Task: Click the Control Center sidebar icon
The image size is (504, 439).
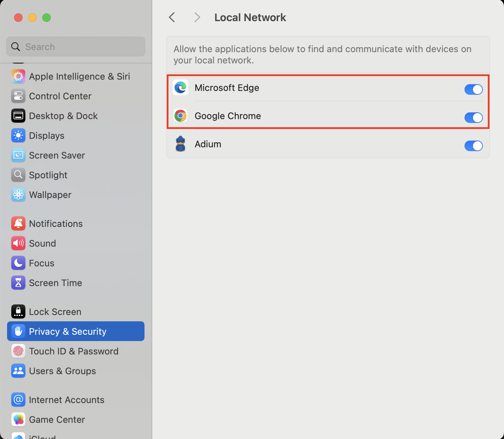Action: (18, 96)
